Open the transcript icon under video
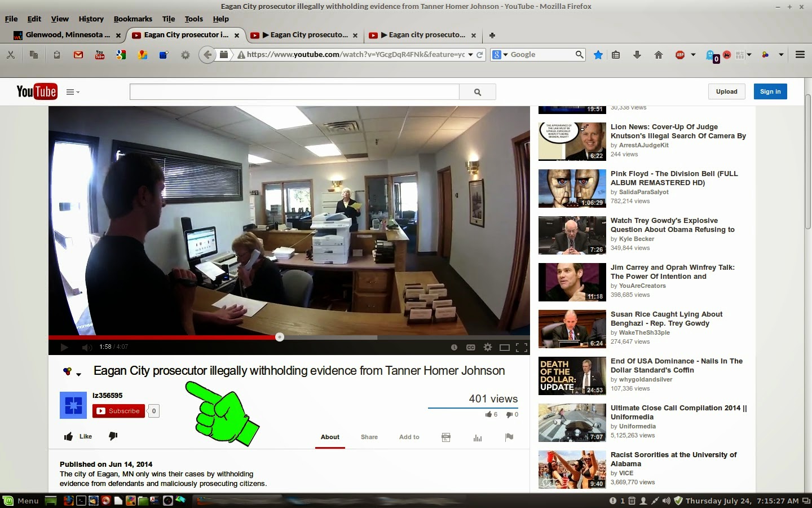The image size is (812, 508). [446, 437]
